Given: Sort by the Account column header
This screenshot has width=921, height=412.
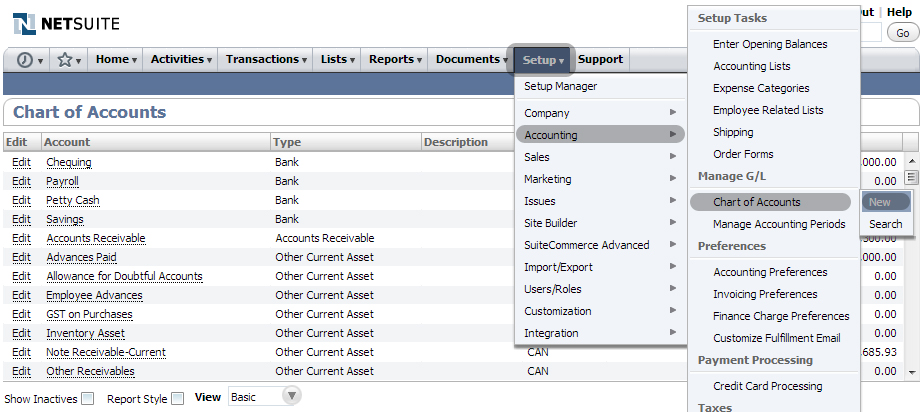Looking at the screenshot, I should [156, 142].
